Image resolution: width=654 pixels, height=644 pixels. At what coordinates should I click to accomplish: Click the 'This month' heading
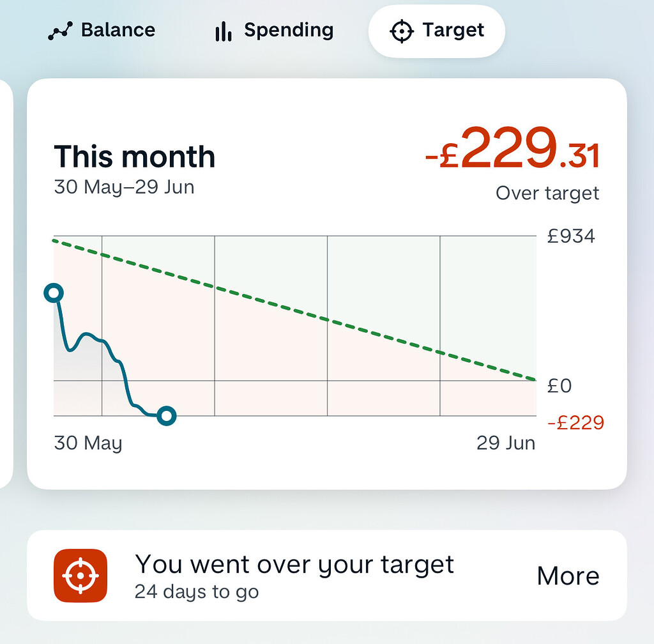tap(134, 157)
